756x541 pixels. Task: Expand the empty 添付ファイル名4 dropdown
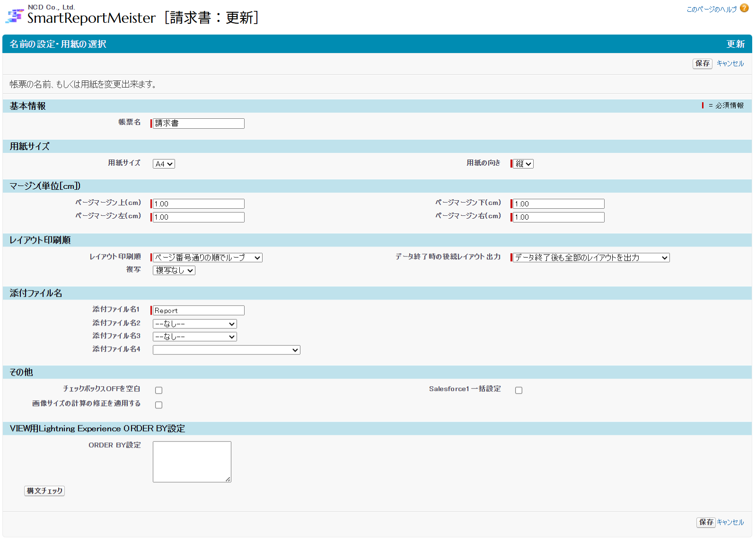coord(226,350)
